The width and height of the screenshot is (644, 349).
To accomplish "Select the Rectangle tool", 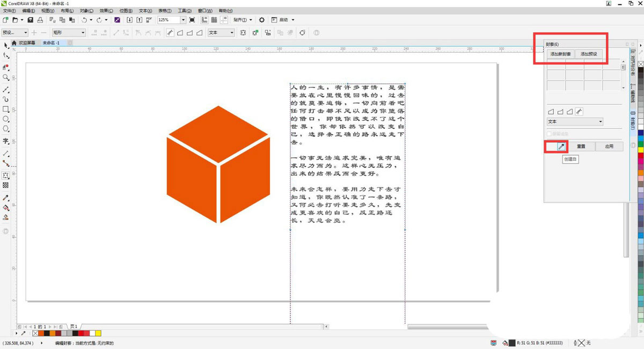I will (x=6, y=109).
